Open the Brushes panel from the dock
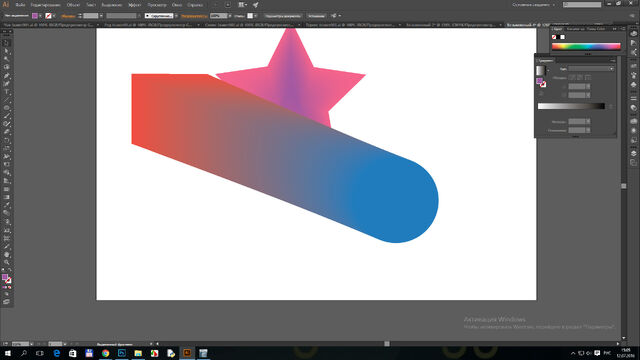 coord(633,75)
